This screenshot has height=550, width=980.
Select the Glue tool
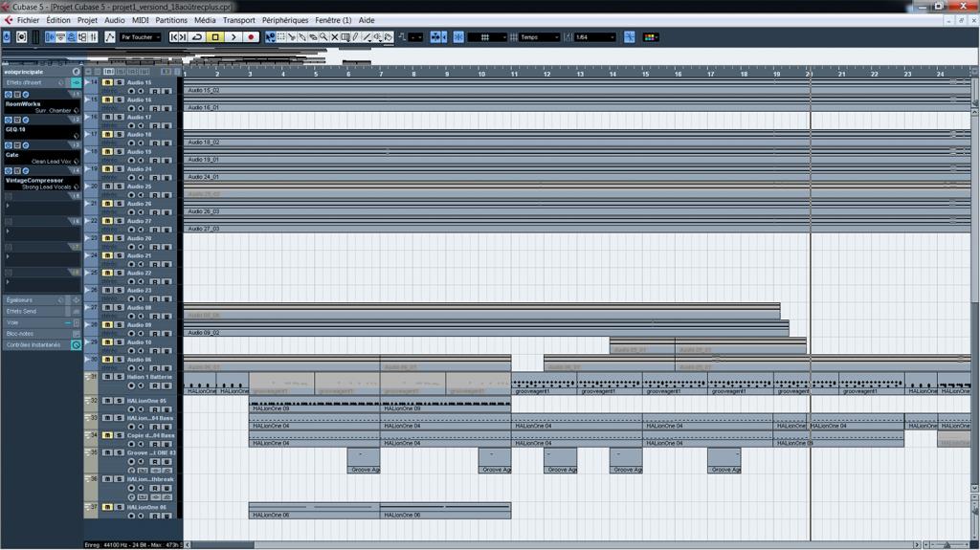tap(302, 37)
